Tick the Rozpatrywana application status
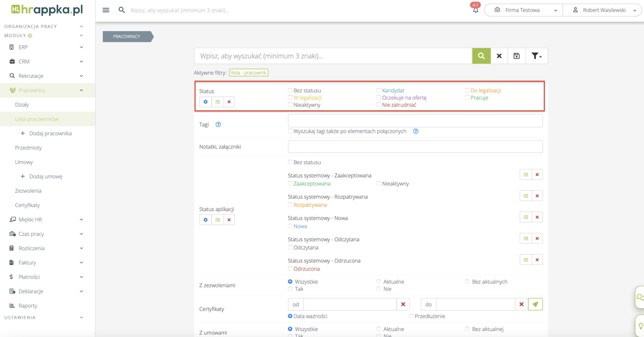 [290, 205]
